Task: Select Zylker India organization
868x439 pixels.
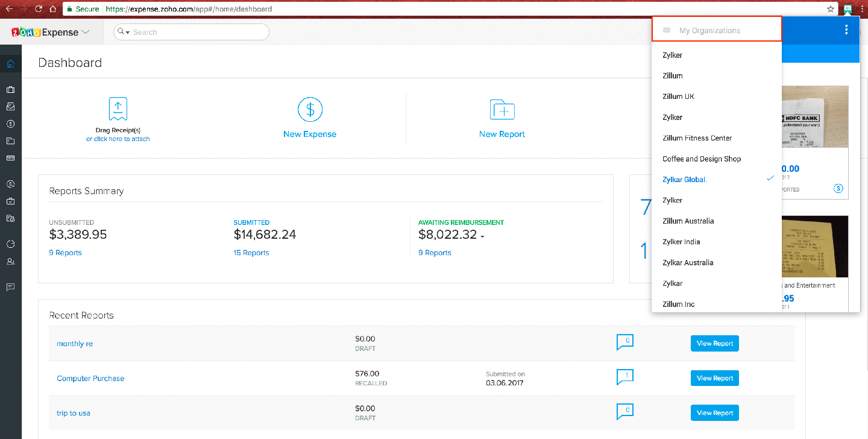Action: [x=717, y=242]
